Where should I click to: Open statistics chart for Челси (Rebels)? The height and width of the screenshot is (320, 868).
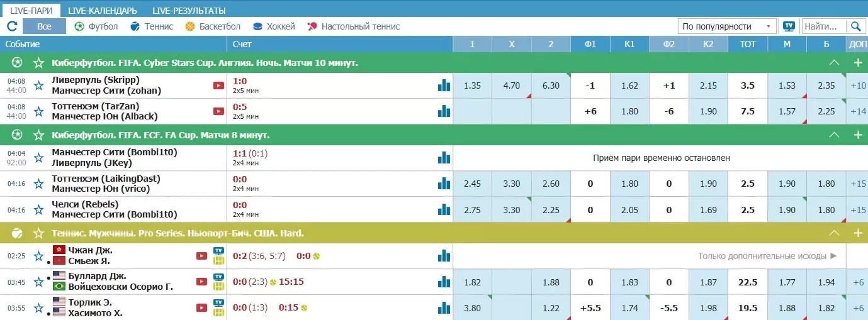(444, 209)
